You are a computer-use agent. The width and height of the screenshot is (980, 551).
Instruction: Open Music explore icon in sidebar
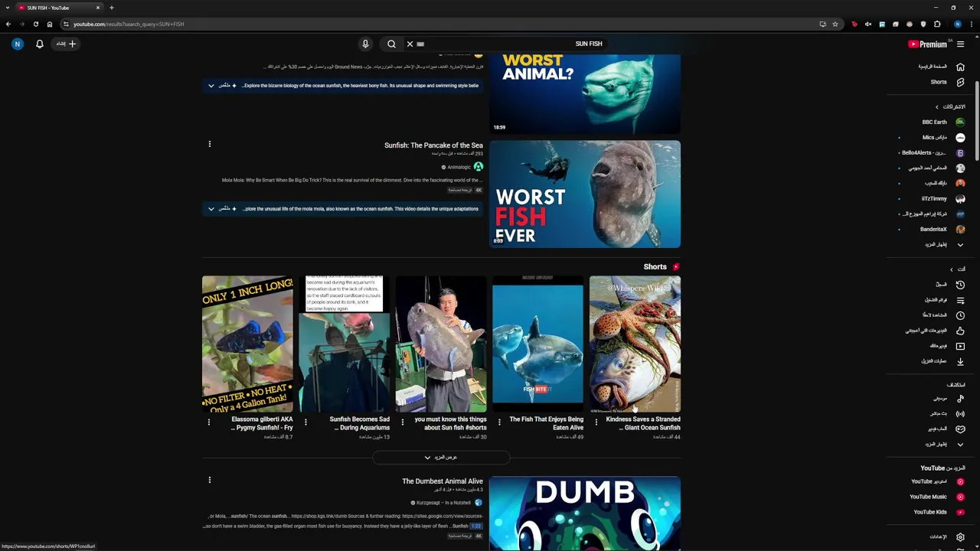click(960, 399)
